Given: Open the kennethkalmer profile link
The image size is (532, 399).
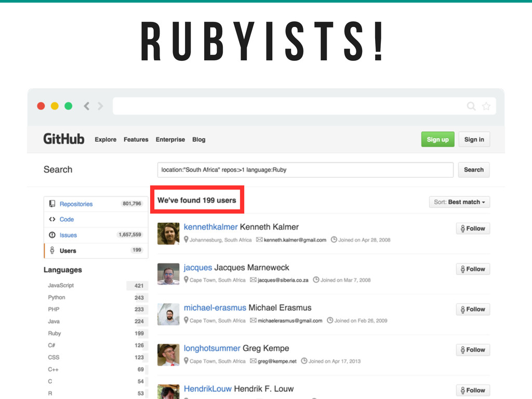Looking at the screenshot, I should pyautogui.click(x=211, y=227).
